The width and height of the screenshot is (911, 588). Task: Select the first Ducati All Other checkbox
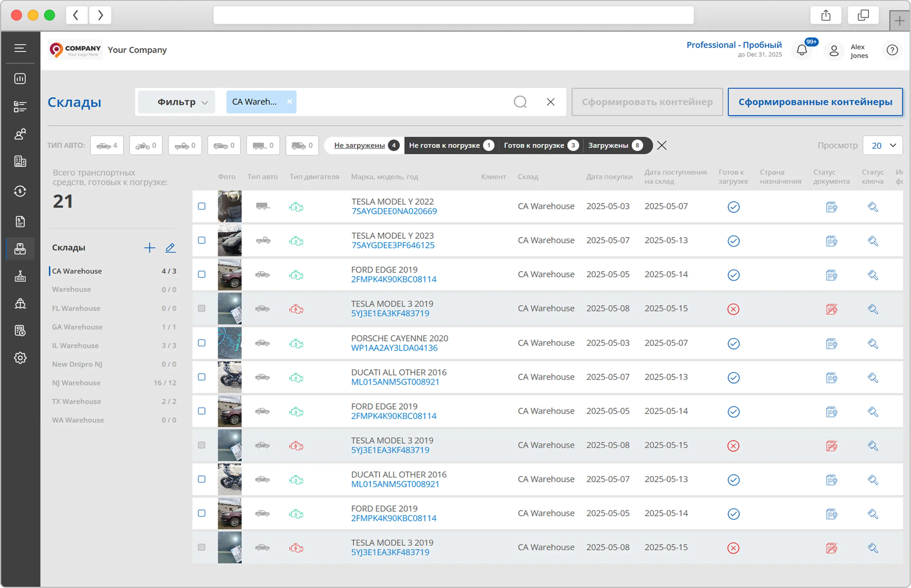point(201,377)
